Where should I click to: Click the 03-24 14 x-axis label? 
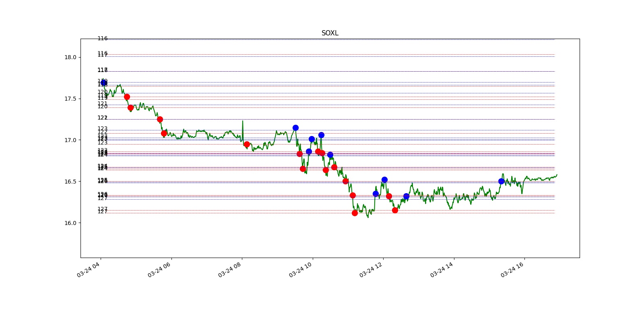click(442, 269)
